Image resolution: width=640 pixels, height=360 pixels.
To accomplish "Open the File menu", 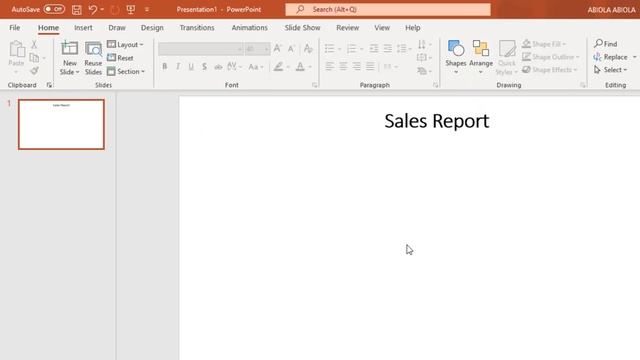I will point(15,28).
